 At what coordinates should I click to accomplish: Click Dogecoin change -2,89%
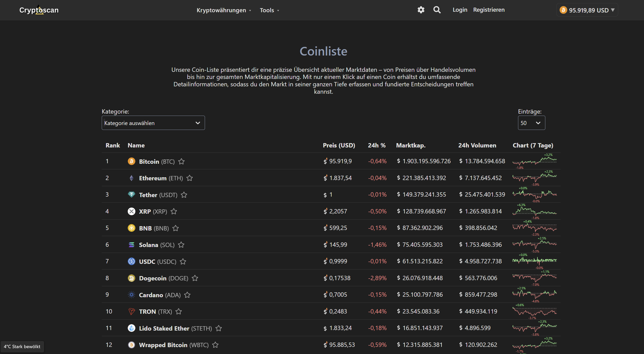click(377, 278)
